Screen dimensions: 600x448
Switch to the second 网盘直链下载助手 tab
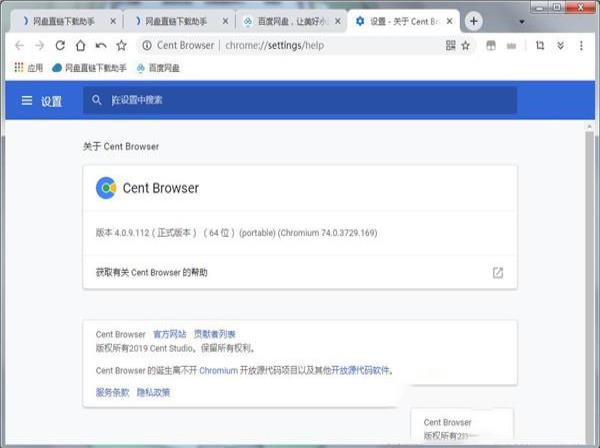tap(179, 21)
